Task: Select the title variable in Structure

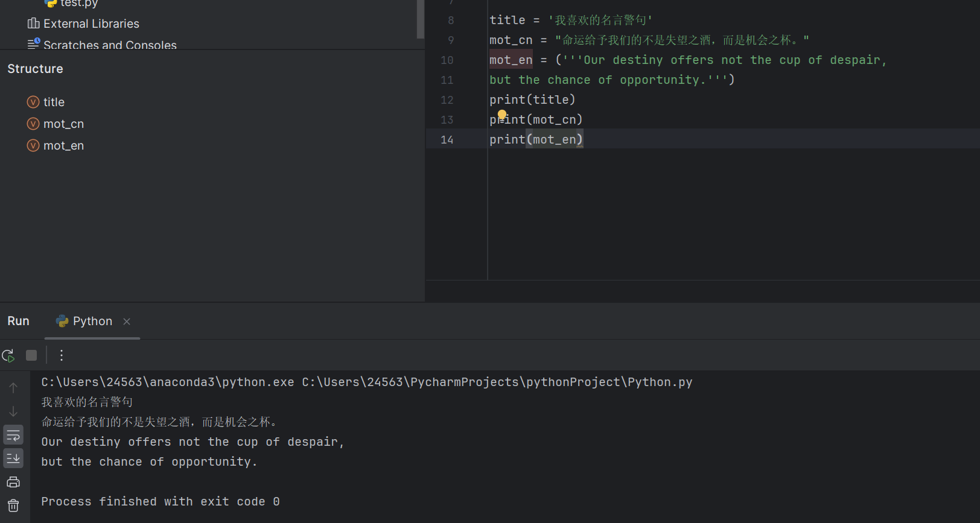Action: [x=54, y=103]
